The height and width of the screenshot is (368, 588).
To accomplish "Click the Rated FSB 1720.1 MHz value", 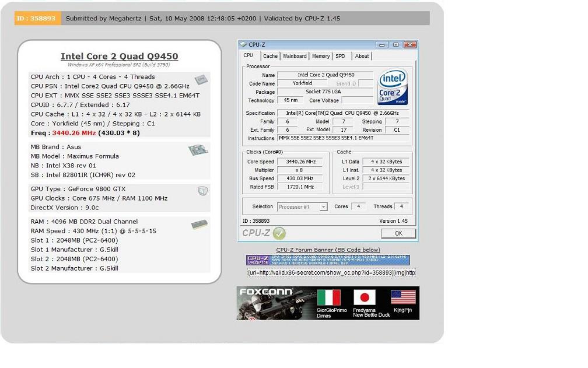I will [301, 187].
